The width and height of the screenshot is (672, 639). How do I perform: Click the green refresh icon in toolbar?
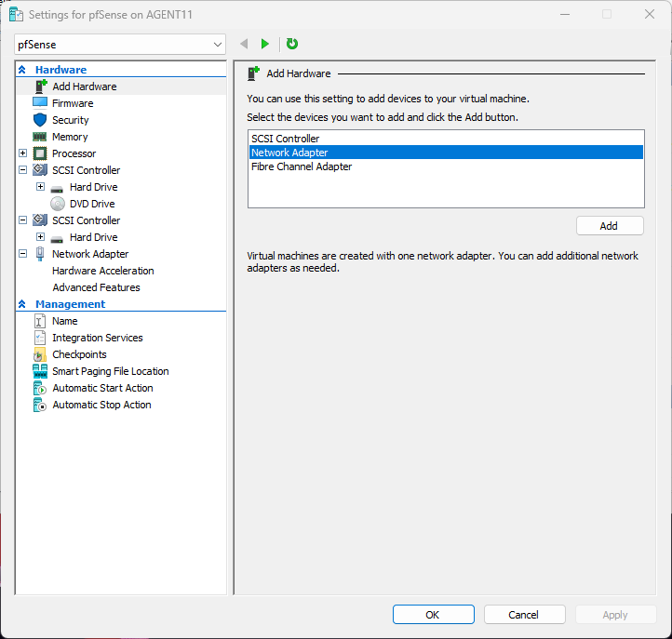point(292,44)
